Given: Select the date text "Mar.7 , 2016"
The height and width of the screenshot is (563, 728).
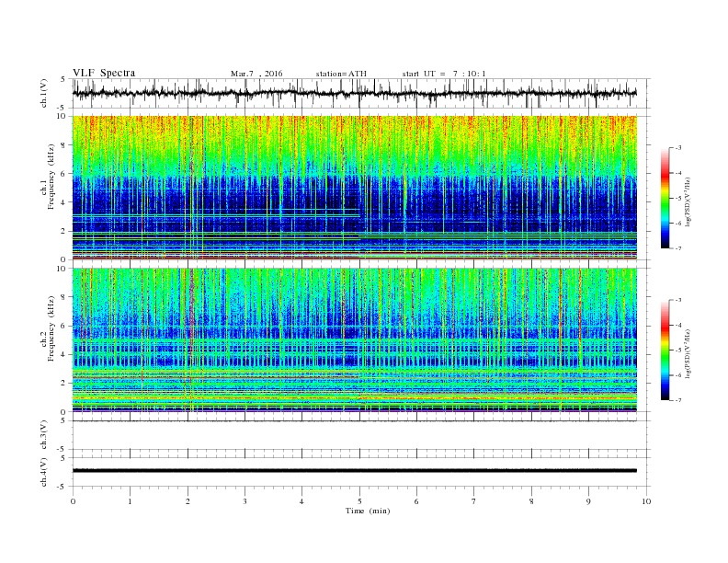Looking at the screenshot, I should [x=256, y=74].
